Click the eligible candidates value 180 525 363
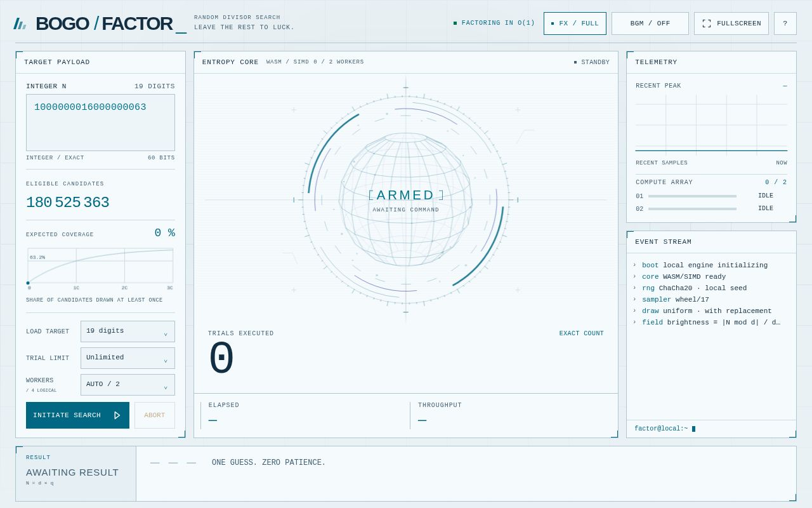This screenshot has height=508, width=812. pos(68,203)
